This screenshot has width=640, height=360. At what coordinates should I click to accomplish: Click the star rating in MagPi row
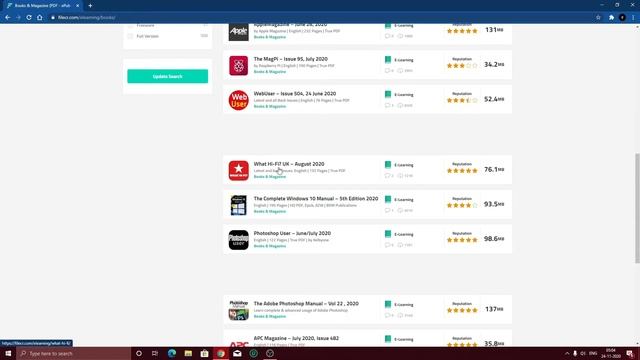(462, 66)
